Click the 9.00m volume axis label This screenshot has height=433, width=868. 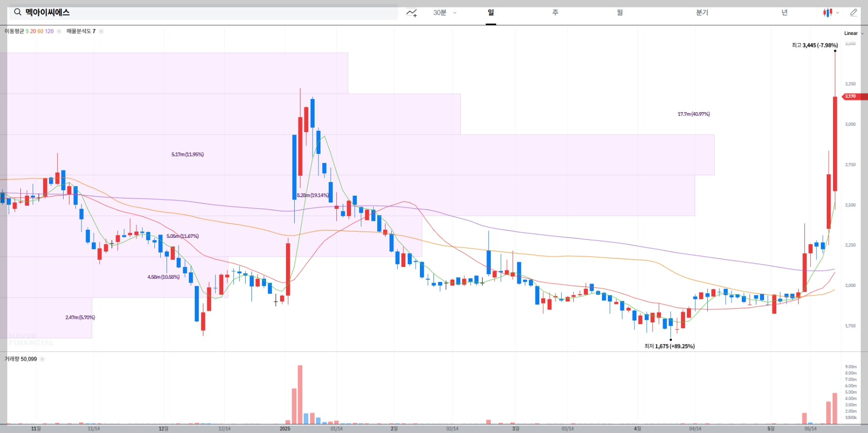point(851,366)
